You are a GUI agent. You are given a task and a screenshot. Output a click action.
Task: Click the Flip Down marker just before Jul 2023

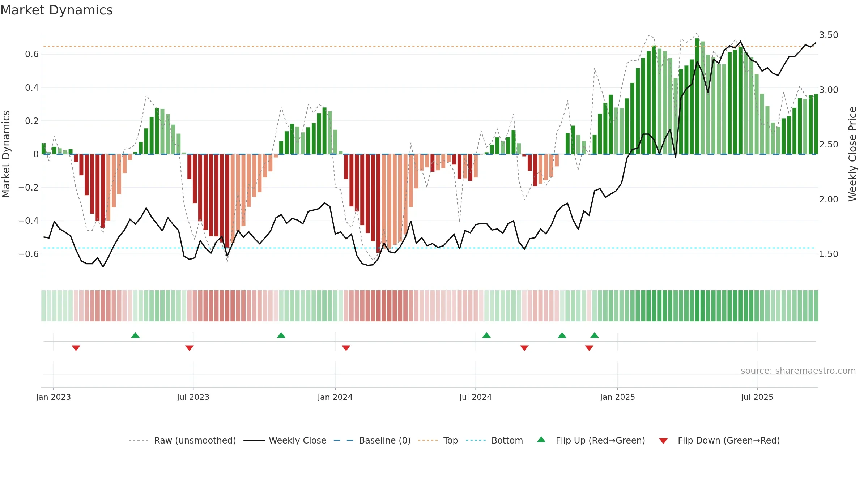[189, 348]
